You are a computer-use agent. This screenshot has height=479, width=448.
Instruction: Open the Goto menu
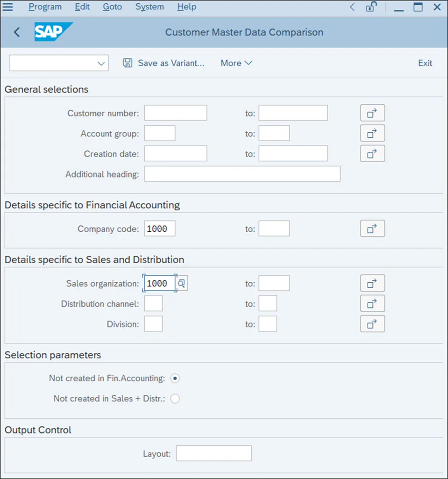pos(112,7)
